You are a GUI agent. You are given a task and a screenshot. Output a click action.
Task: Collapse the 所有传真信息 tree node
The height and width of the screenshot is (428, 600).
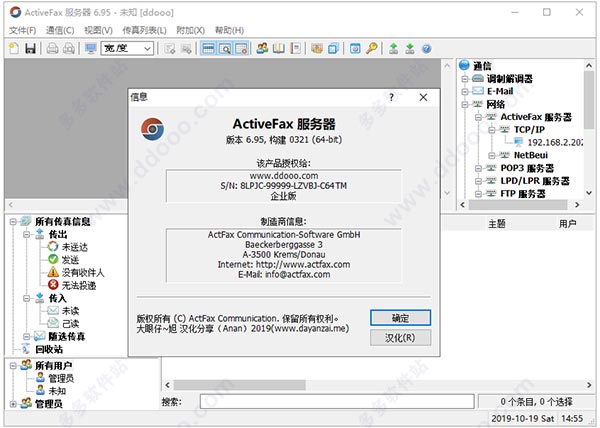point(13,221)
